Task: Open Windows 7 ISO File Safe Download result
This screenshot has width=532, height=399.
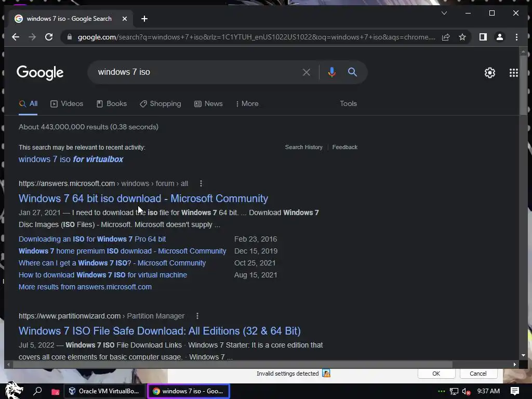Action: tap(159, 331)
